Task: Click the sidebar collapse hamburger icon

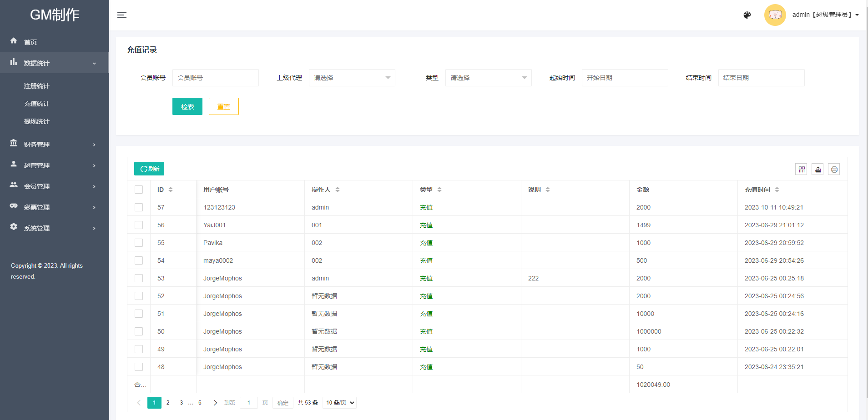Action: point(122,15)
